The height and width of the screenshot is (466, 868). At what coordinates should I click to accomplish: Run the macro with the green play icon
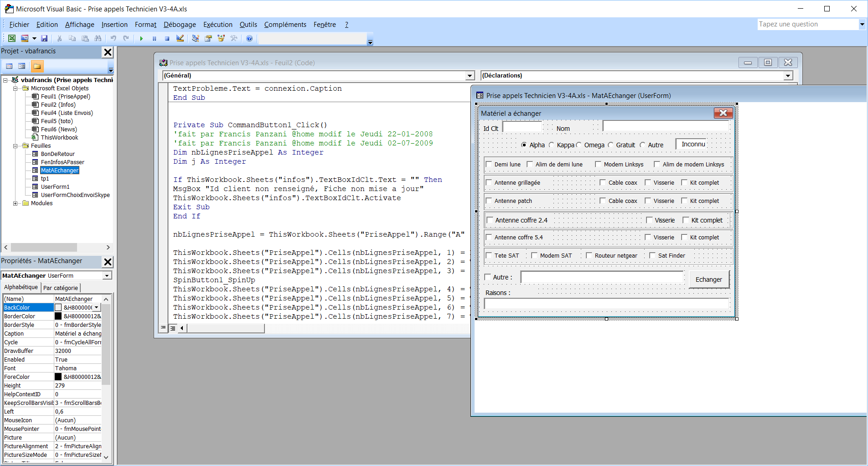(141, 38)
